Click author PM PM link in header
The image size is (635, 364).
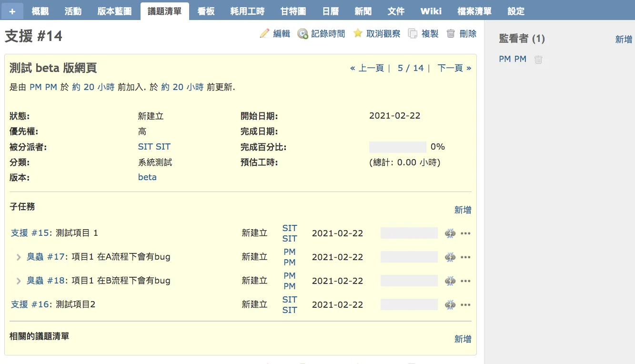point(43,87)
